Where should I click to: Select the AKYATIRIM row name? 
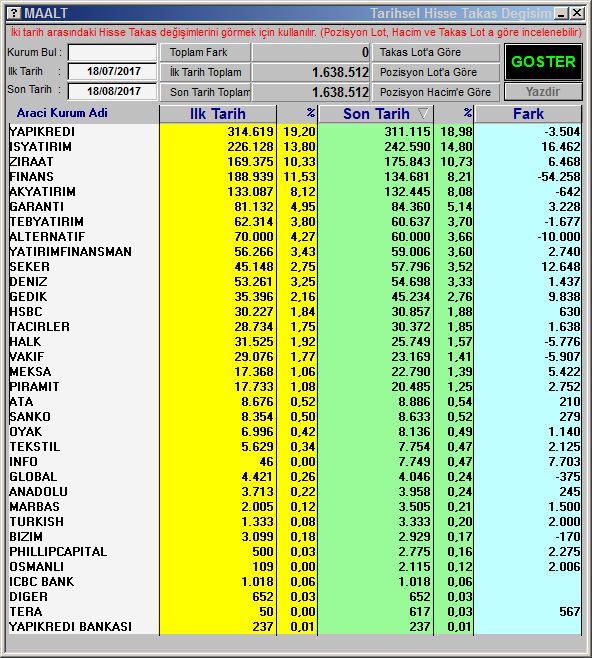click(42, 192)
